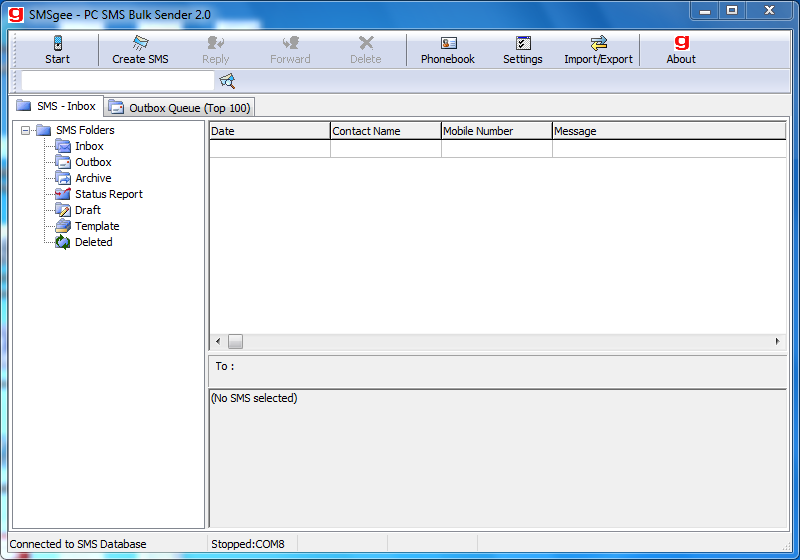Open the Deleted folder
Viewport: 800px width, 560px height.
(93, 242)
